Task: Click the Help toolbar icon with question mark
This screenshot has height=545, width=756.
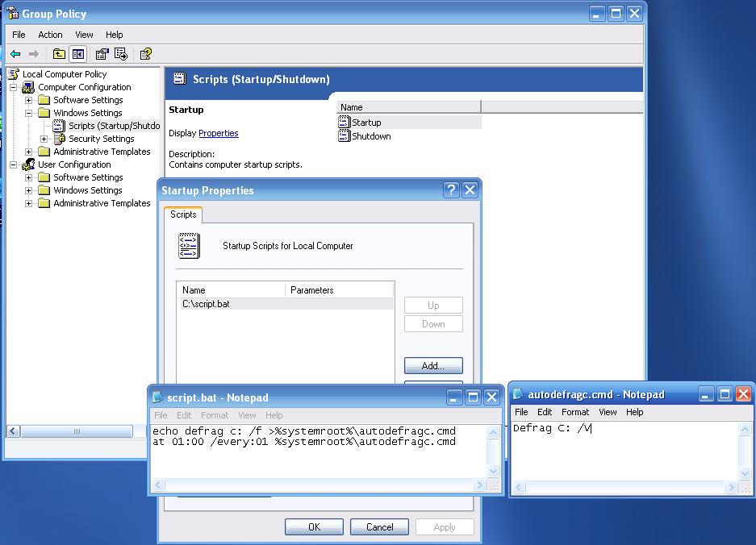Action: (x=145, y=54)
